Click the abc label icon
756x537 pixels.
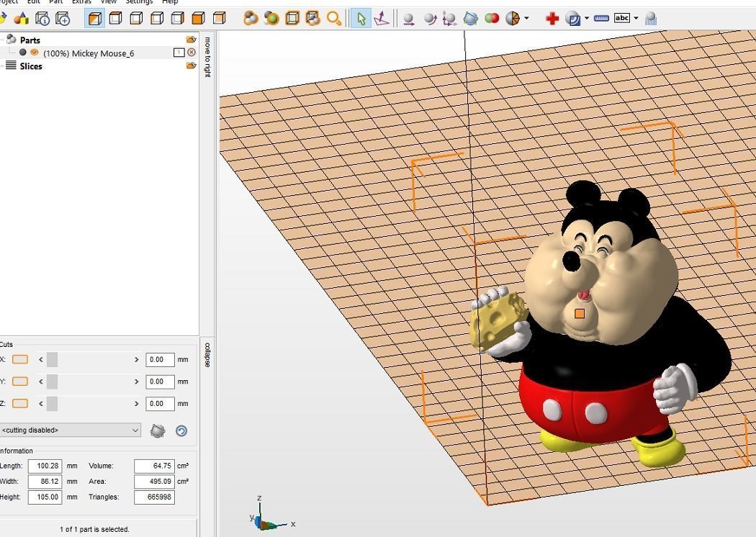coord(622,18)
